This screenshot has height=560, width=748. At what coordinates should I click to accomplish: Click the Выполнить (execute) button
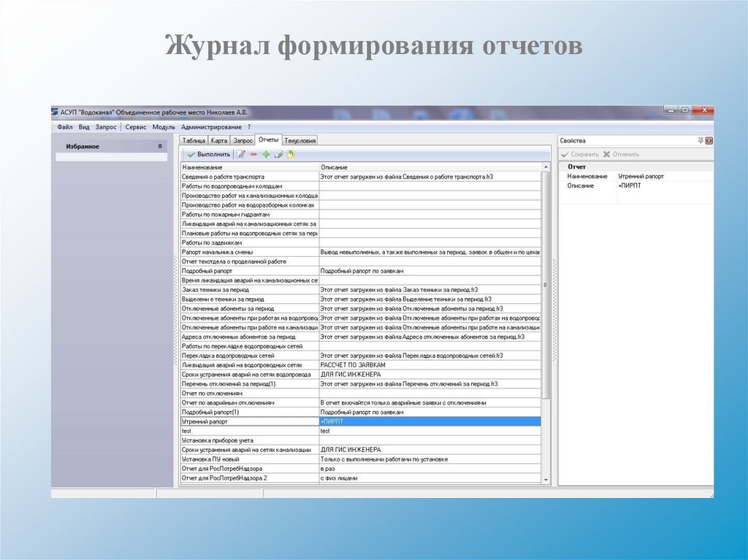tap(208, 154)
